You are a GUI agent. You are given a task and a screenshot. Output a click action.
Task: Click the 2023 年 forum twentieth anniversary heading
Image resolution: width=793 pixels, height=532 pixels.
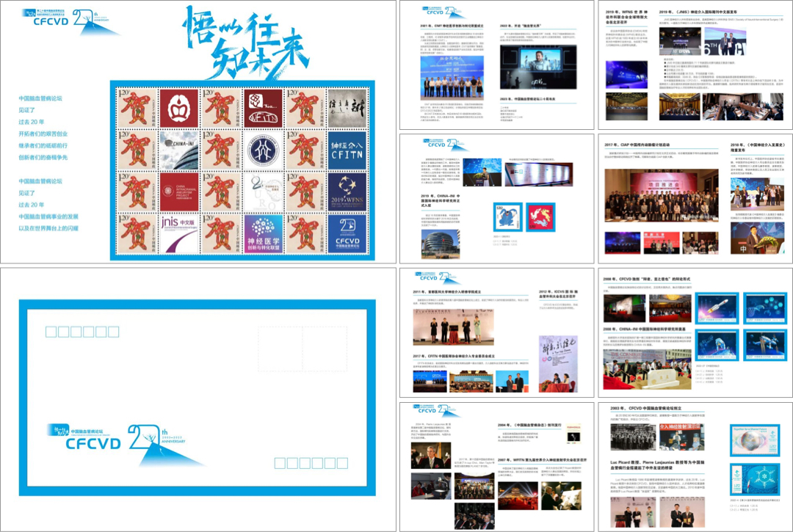tap(528, 99)
